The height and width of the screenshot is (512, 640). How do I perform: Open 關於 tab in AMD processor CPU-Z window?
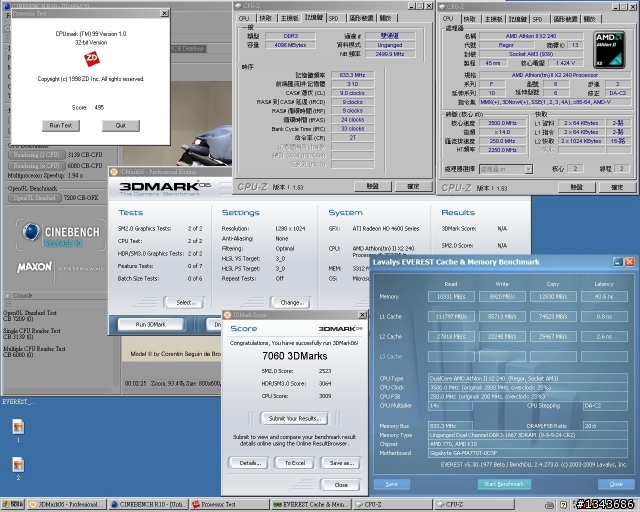(589, 19)
